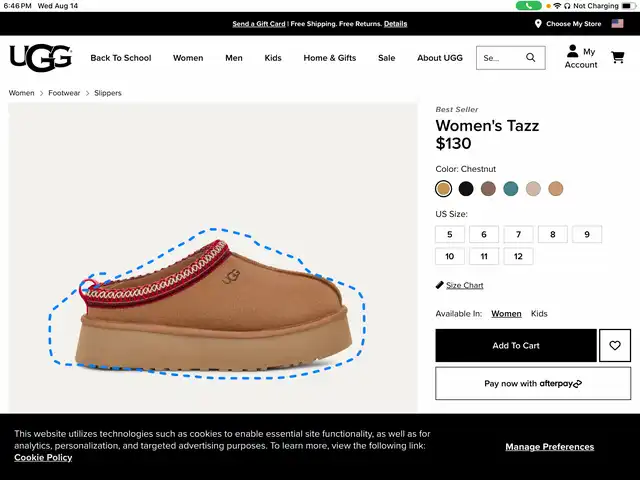Open the My Account profile icon
The image size is (640, 480).
point(573,51)
